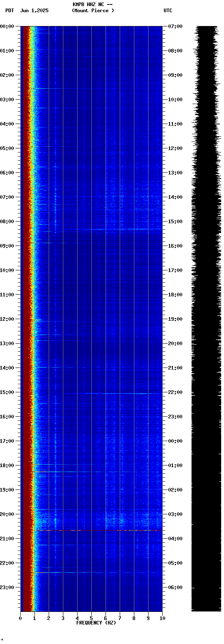Click the 03:00 label on the PDT axis
The width and height of the screenshot is (224, 644).
click(7, 100)
